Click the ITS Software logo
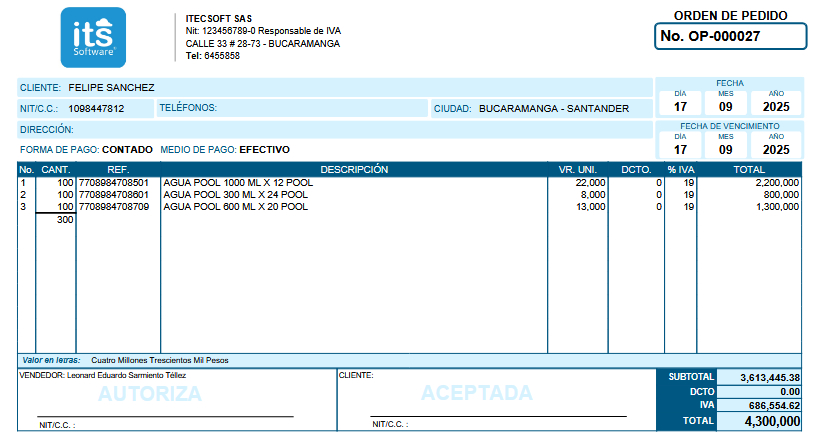Viewport: 819px width, 440px height. point(93,37)
